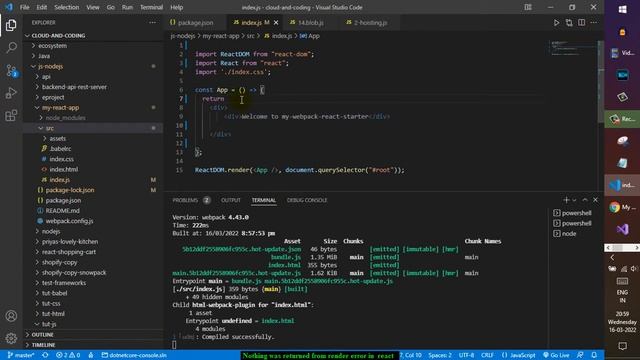Image resolution: width=640 pixels, height=360 pixels.
Task: Open the Run and Debug view
Action: point(11,93)
